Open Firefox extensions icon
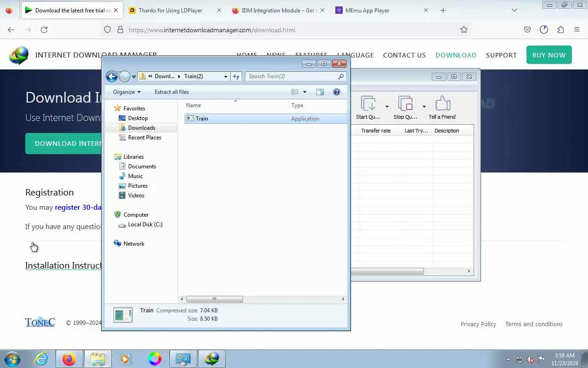This screenshot has width=588, height=368. [560, 30]
